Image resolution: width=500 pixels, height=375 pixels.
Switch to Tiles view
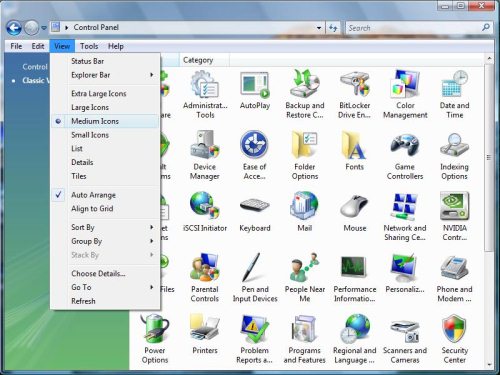[x=105, y=176]
